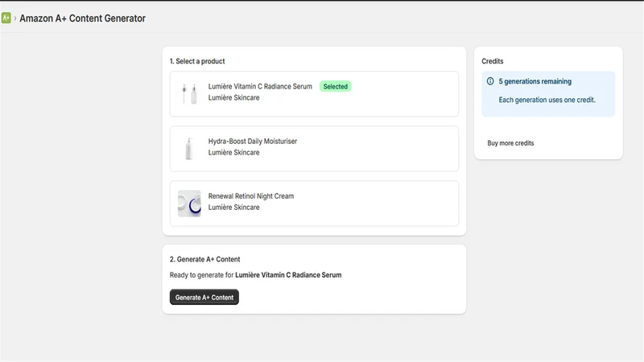Select the Hydra-Boost Daily Moisturiser product
The height and width of the screenshot is (362, 644).
[314, 149]
